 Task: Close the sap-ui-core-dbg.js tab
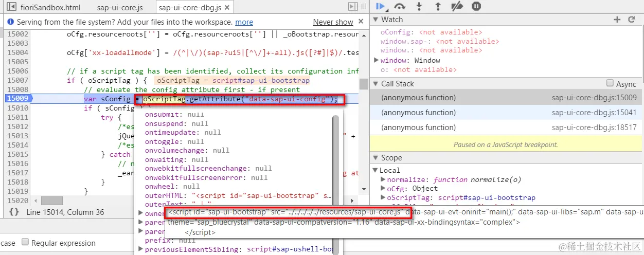click(x=227, y=8)
